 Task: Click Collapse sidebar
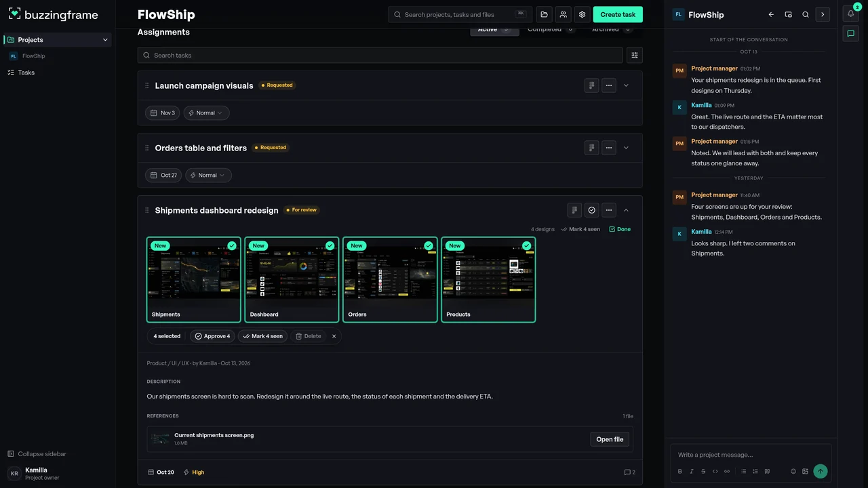click(x=37, y=454)
